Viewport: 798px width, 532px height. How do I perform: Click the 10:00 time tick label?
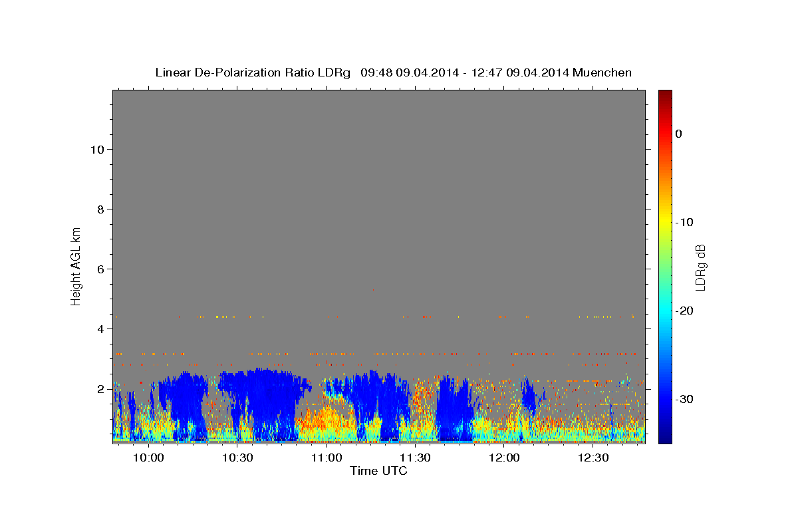click(148, 458)
